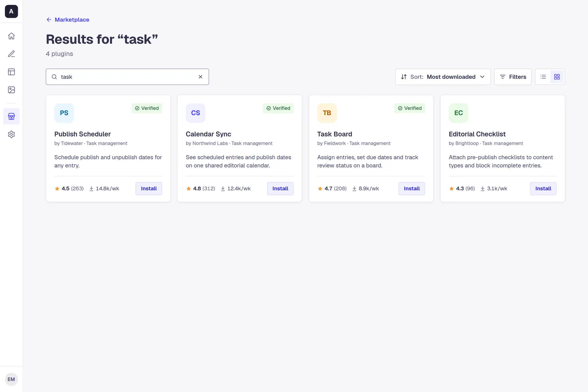Install the Task Board plugin
This screenshot has width=588, height=392.
coord(412,189)
